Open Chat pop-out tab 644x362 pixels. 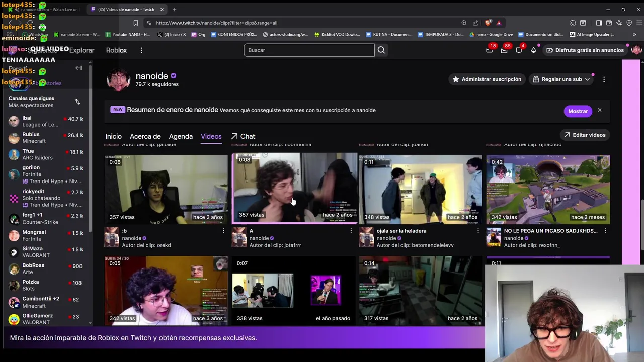coord(243,136)
